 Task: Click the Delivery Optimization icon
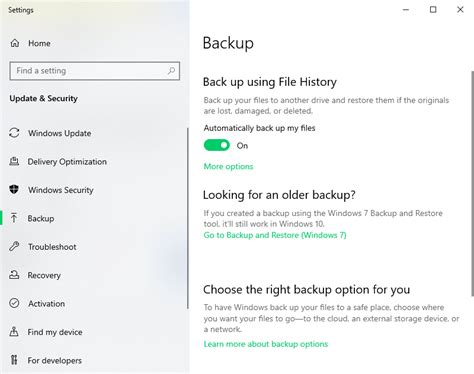pyautogui.click(x=14, y=162)
